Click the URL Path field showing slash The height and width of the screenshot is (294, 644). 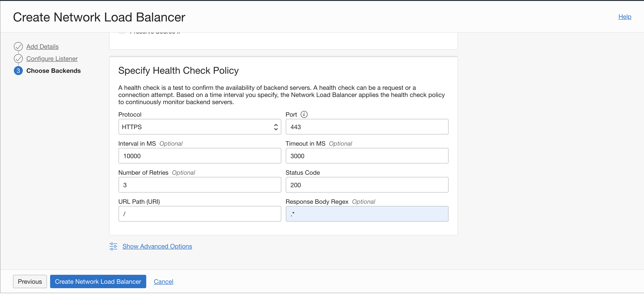(x=199, y=214)
